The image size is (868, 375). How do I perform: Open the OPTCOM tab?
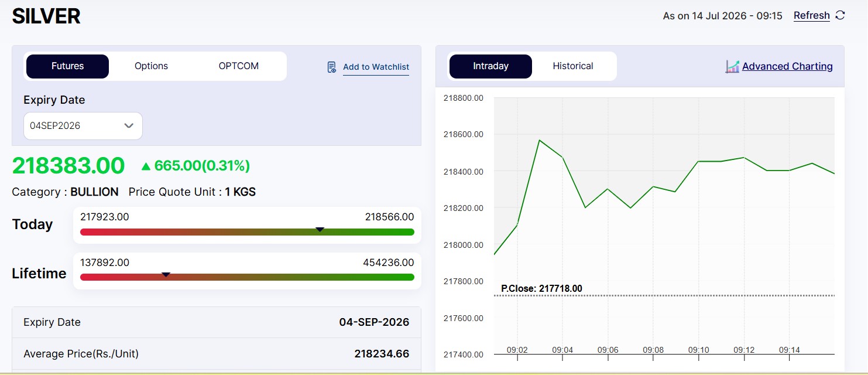pos(239,66)
